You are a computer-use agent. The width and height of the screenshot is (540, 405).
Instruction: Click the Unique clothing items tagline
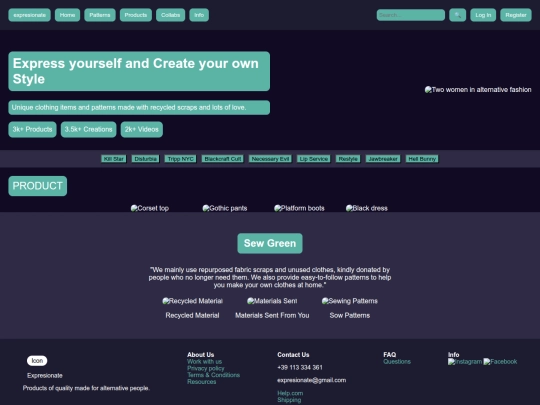(x=139, y=107)
